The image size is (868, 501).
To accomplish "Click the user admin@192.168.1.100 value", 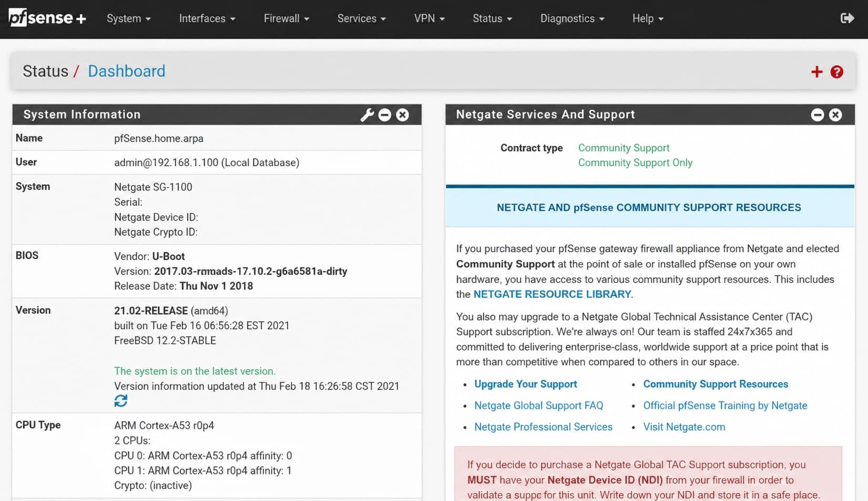I will pyautogui.click(x=207, y=163).
